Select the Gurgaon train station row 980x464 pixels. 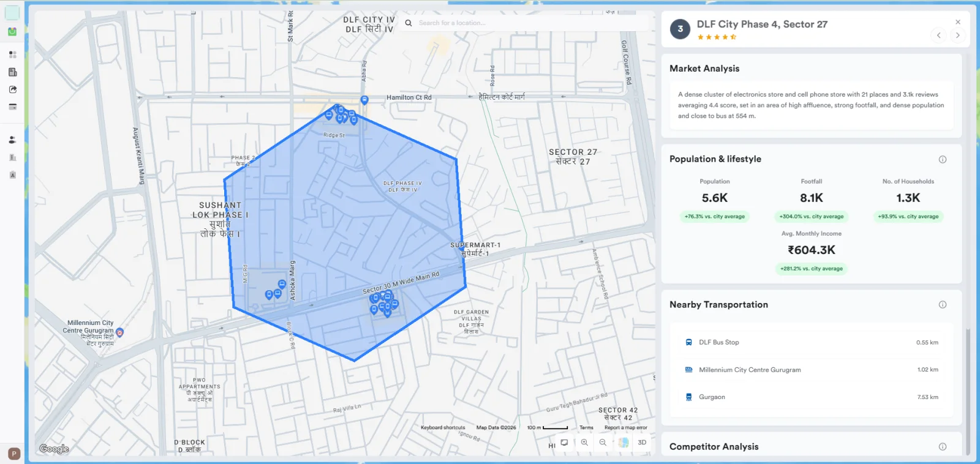click(x=812, y=397)
